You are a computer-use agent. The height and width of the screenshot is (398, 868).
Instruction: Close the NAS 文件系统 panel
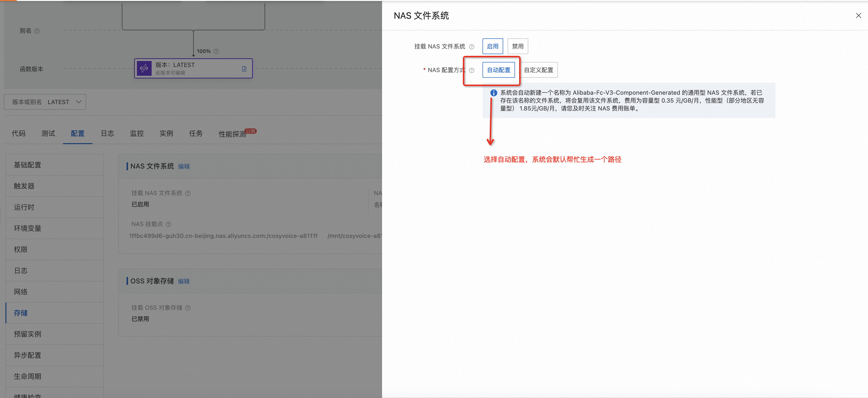pyautogui.click(x=858, y=15)
